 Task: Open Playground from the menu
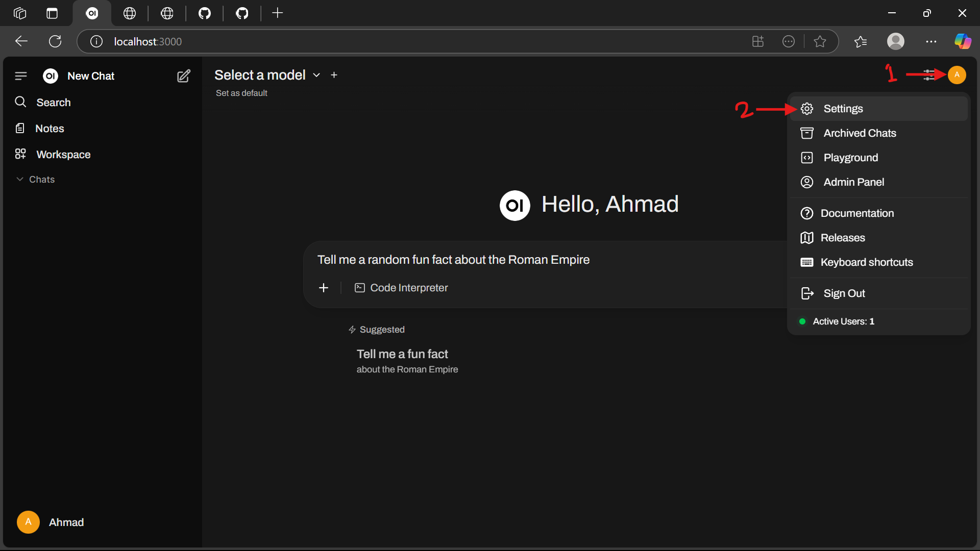(850, 158)
